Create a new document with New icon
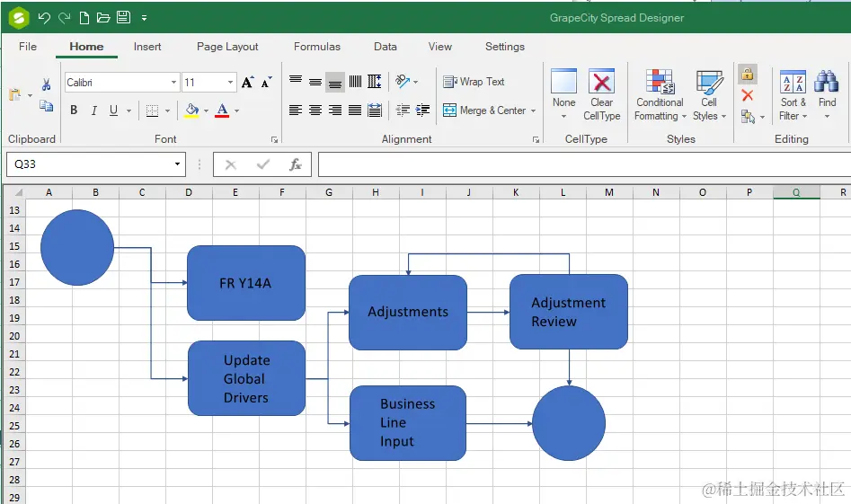 [x=84, y=18]
